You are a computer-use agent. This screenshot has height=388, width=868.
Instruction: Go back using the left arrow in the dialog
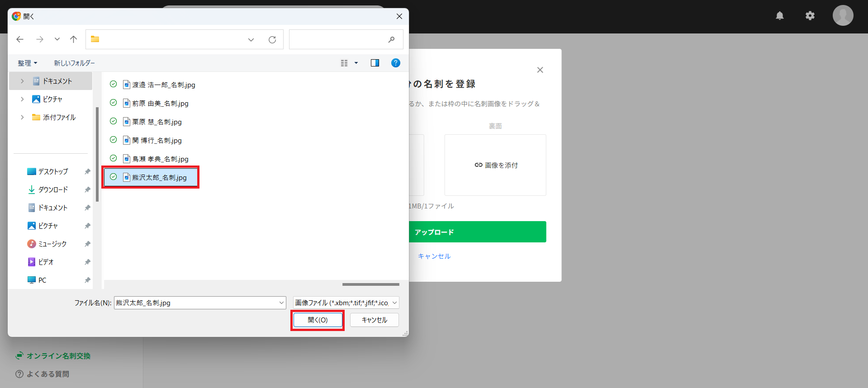[x=20, y=39]
